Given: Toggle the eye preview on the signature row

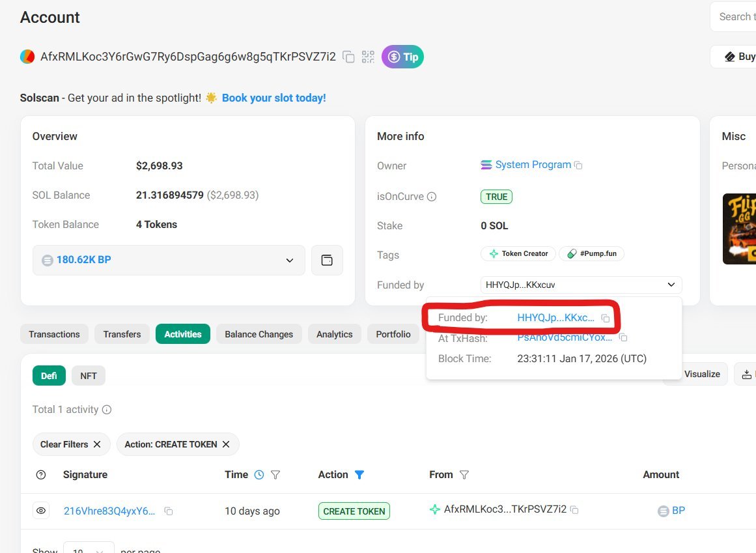Looking at the screenshot, I should coord(41,510).
